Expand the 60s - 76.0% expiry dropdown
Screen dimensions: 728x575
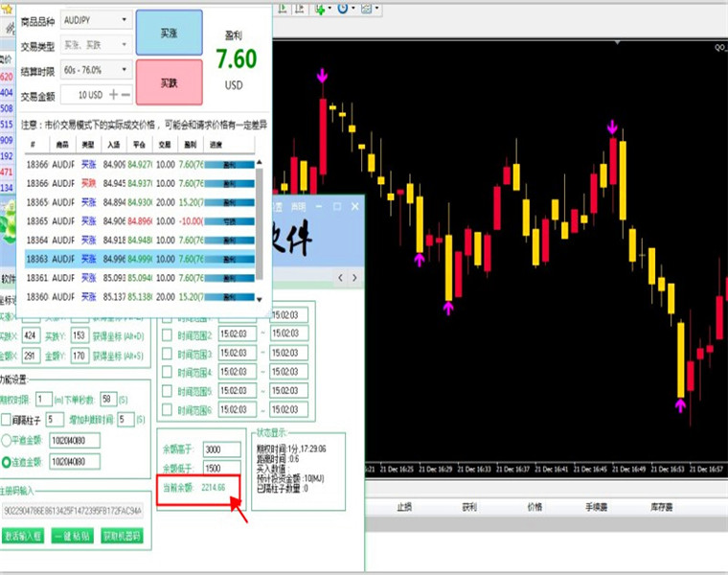tap(96, 70)
